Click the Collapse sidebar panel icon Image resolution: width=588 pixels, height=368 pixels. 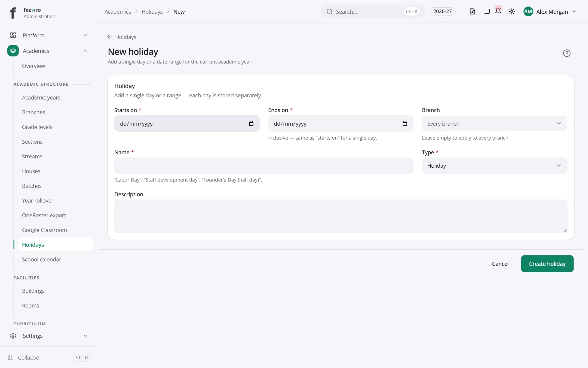[x=11, y=357]
